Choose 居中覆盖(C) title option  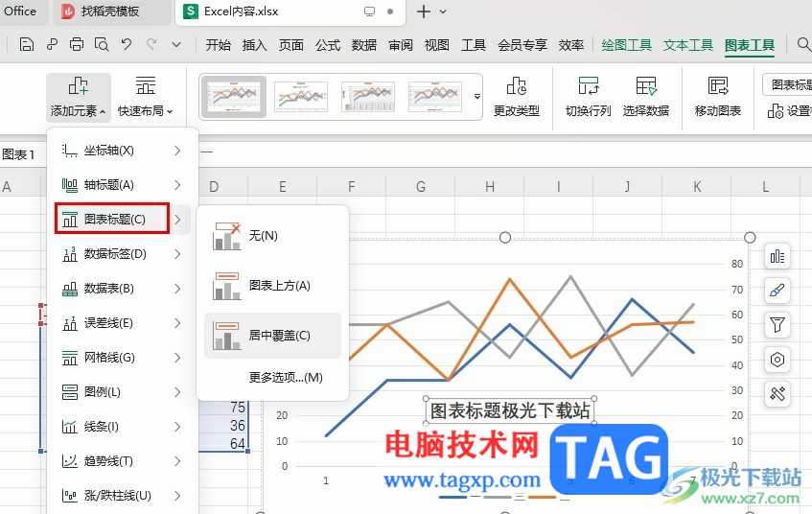tap(272, 336)
